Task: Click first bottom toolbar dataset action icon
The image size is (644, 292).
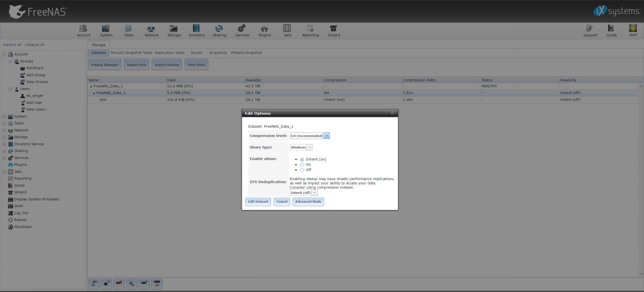Action: pyautogui.click(x=94, y=284)
